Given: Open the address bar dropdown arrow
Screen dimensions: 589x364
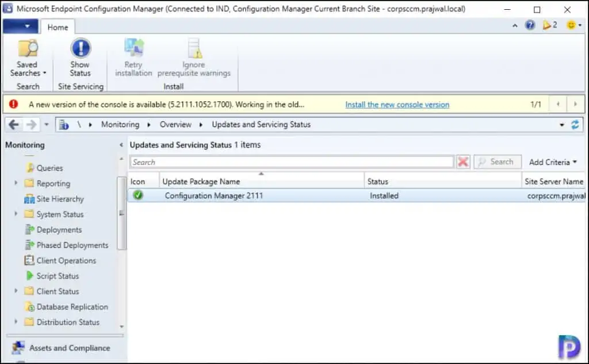Looking at the screenshot, I should click(562, 125).
